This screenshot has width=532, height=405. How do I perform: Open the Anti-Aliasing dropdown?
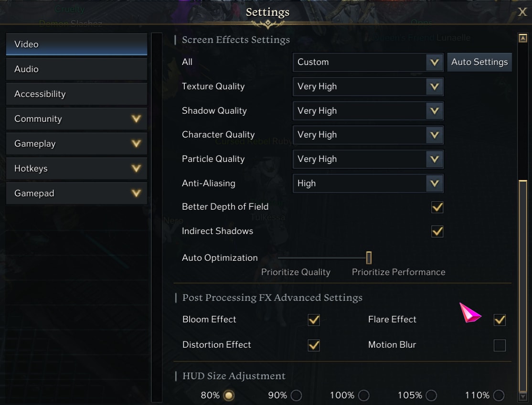point(368,183)
